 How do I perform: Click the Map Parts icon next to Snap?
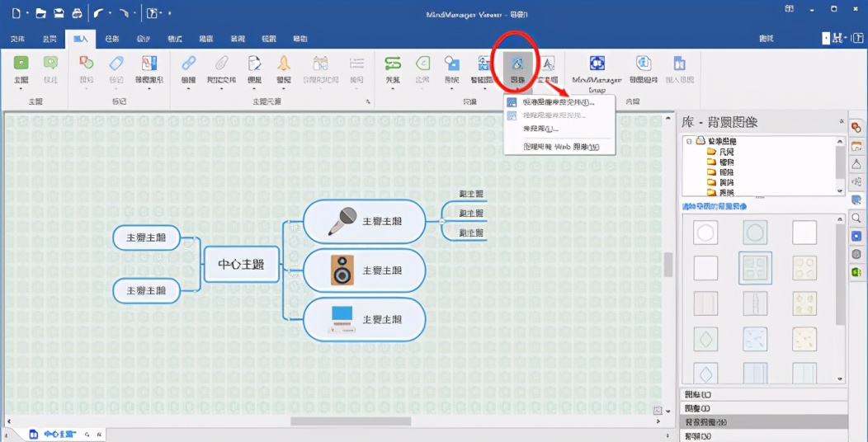[x=644, y=63]
